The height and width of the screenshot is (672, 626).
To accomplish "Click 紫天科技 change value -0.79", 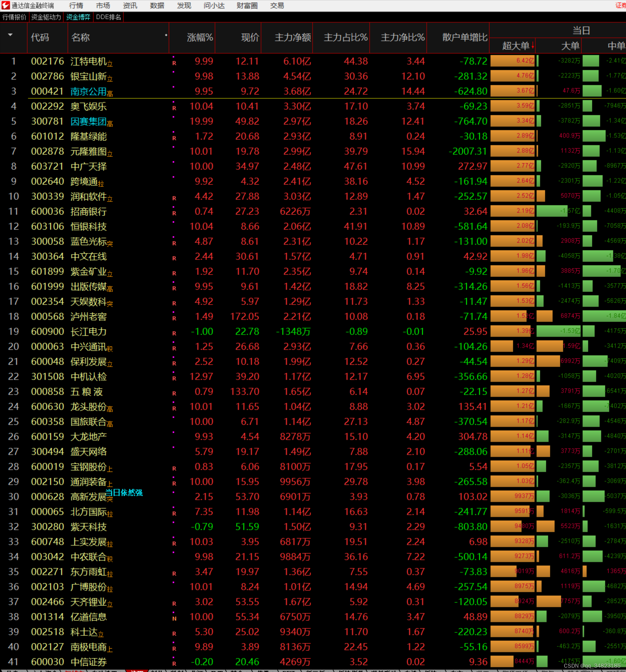I will click(202, 527).
